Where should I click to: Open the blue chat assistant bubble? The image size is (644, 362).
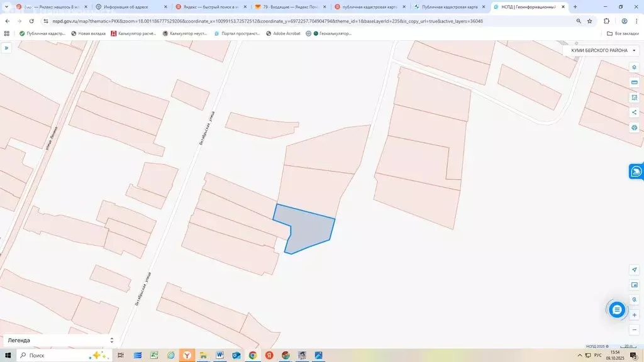click(617, 309)
